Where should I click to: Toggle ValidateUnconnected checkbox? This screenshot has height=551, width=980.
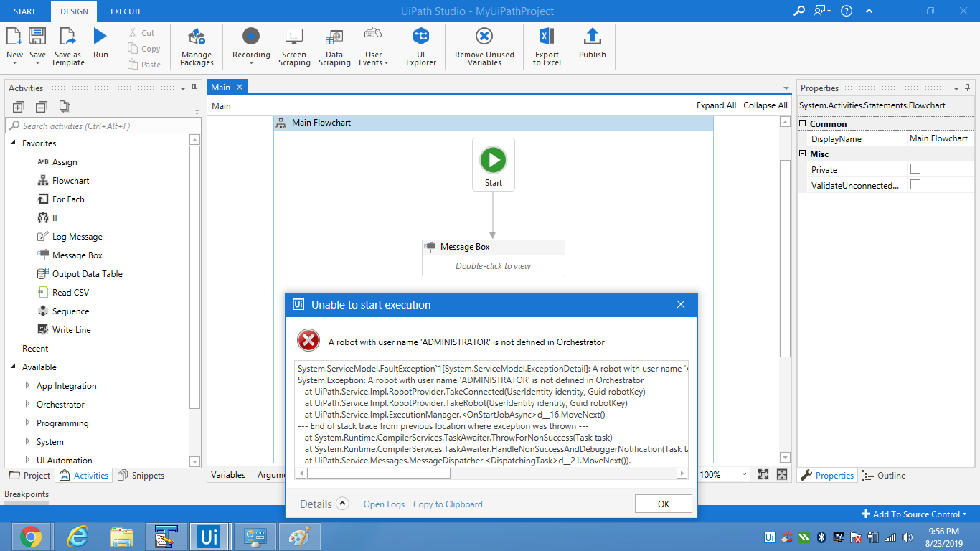coord(915,185)
